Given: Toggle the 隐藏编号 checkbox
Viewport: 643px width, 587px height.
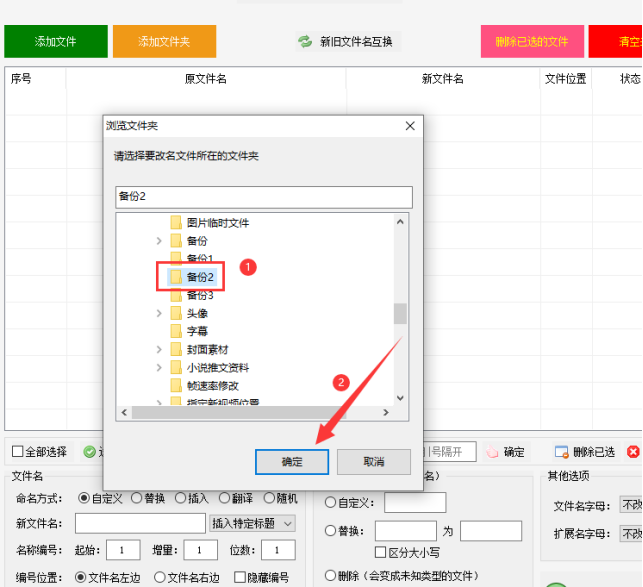Looking at the screenshot, I should [239, 577].
